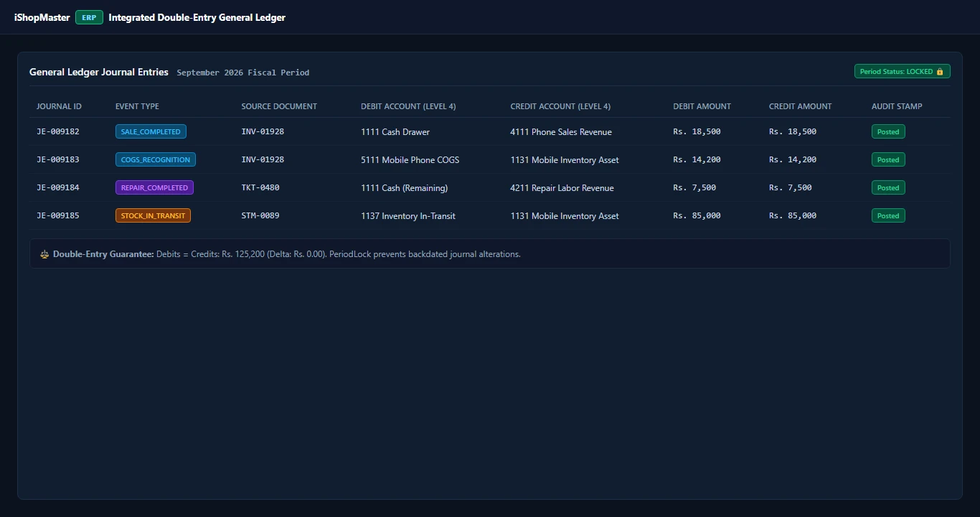Click the scales icon beside Double-Entry Guarantee

(x=44, y=254)
